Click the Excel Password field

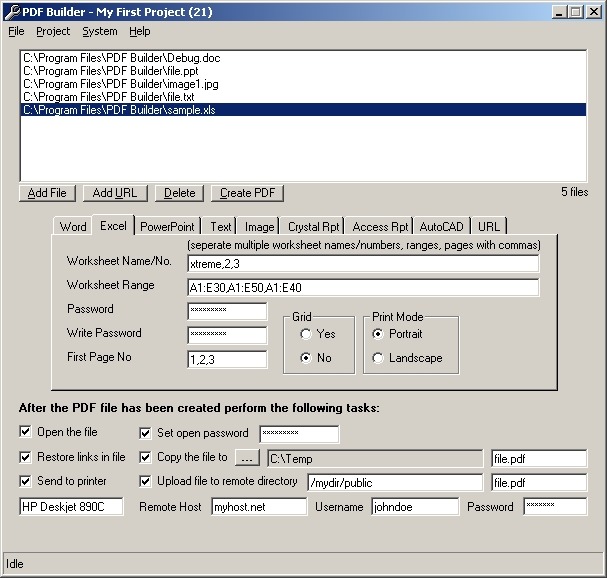(x=227, y=311)
